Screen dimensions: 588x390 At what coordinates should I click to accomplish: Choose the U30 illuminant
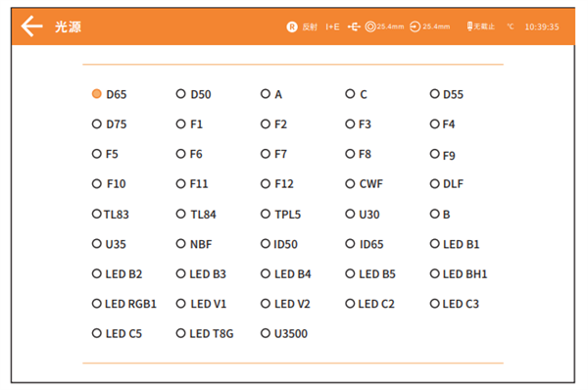tap(350, 214)
